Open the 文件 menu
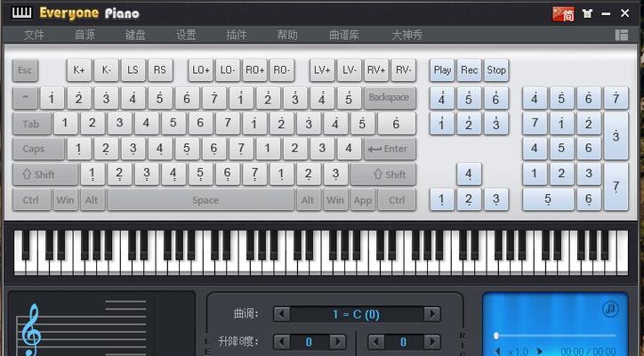This screenshot has height=356, width=644. point(34,35)
